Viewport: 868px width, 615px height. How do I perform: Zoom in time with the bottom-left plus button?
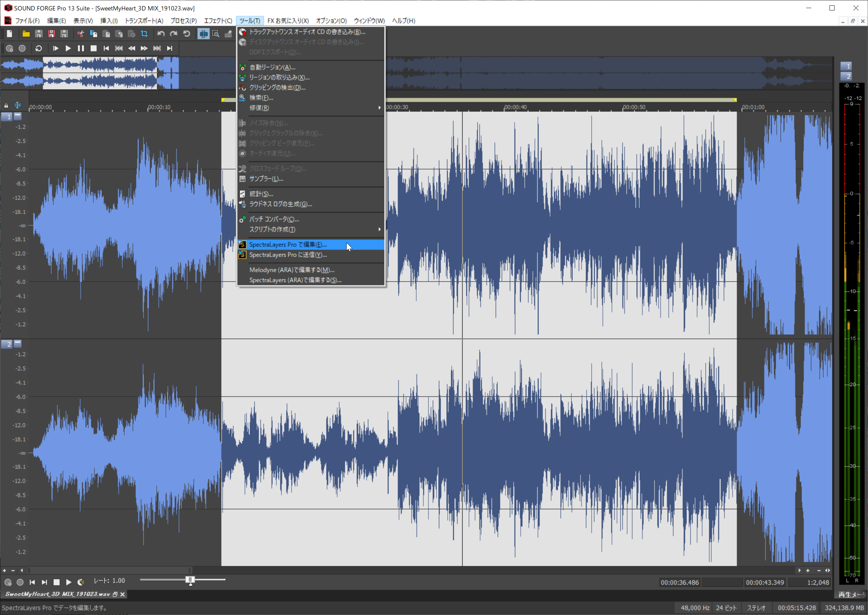(x=4, y=571)
